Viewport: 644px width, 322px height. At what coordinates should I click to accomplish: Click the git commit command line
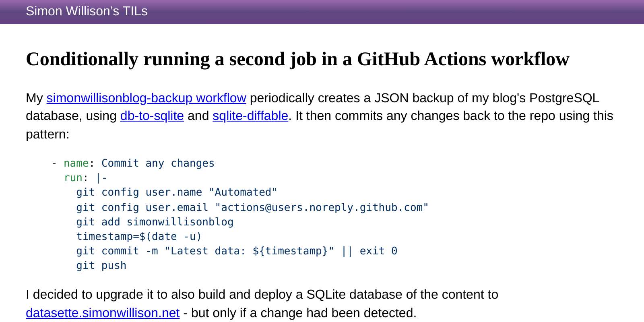click(x=237, y=251)
